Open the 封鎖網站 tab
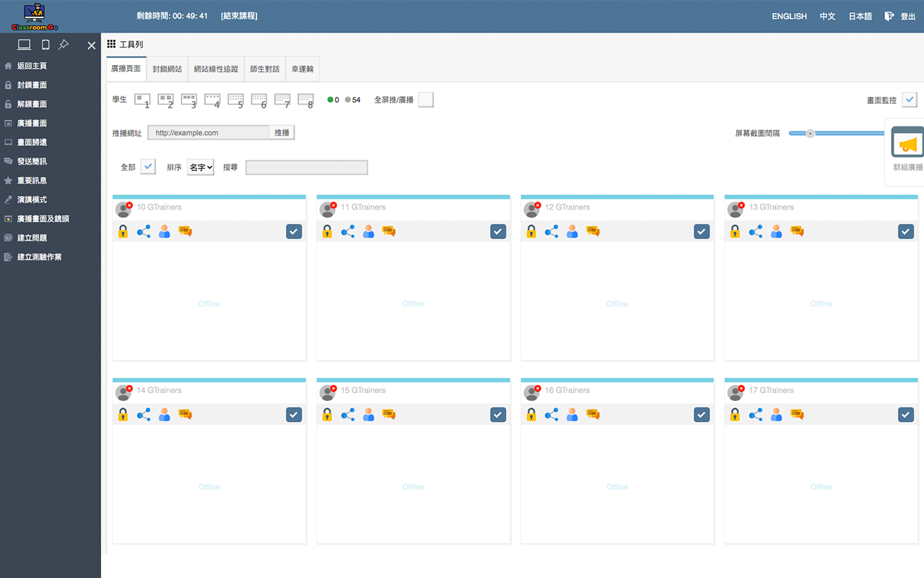This screenshot has height=578, width=924. tap(167, 69)
